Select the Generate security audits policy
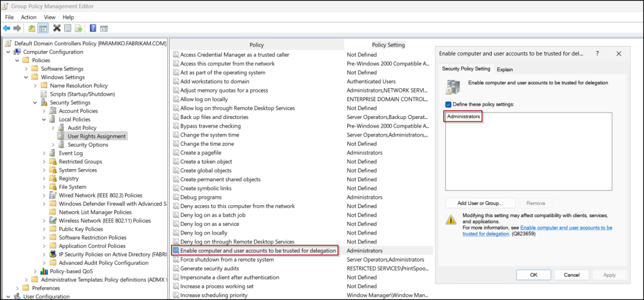644x300 pixels. tap(209, 269)
